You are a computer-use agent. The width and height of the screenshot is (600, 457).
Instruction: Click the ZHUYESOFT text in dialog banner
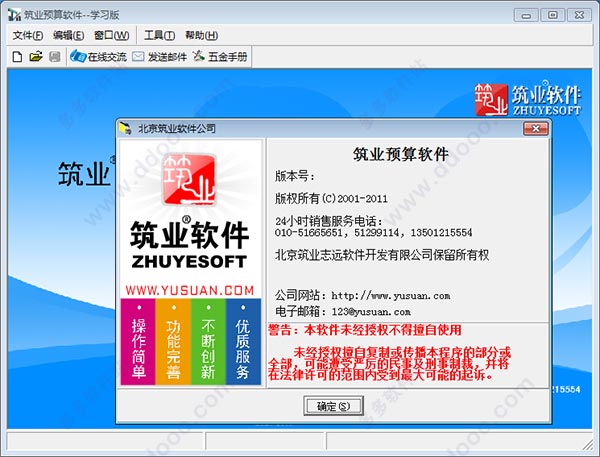tap(189, 262)
